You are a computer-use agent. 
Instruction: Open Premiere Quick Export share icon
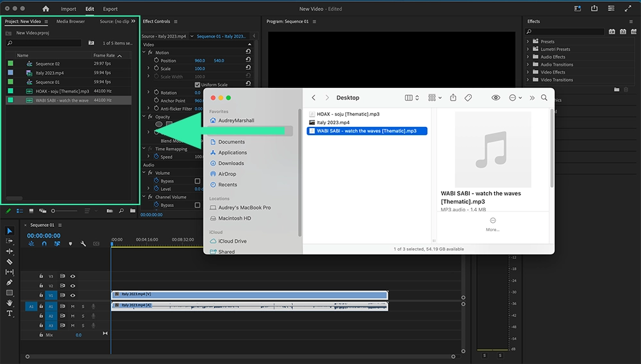tap(594, 8)
